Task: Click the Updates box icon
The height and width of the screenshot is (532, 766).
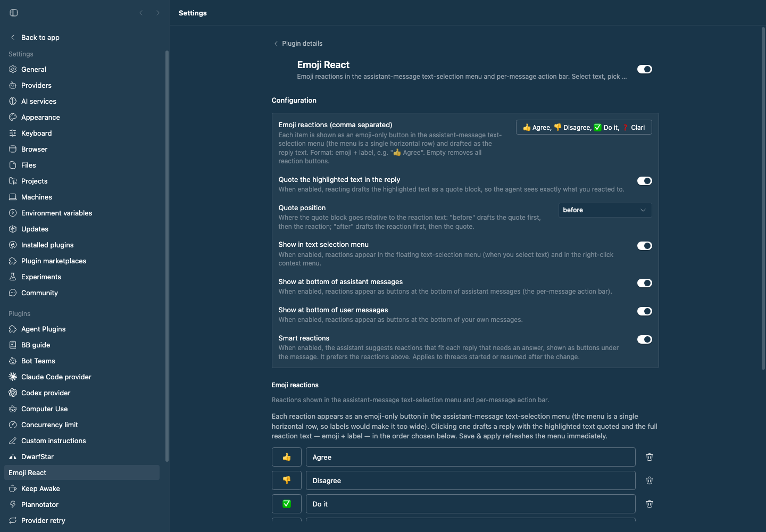Action: point(13,229)
